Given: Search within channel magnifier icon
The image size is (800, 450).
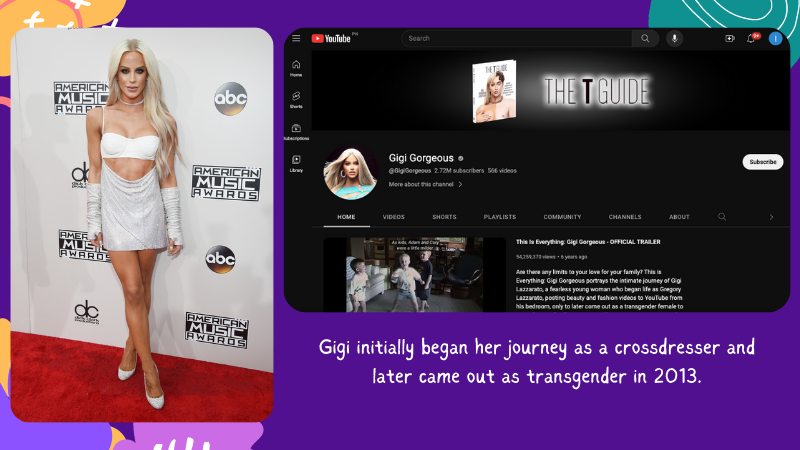Looking at the screenshot, I should point(722,217).
